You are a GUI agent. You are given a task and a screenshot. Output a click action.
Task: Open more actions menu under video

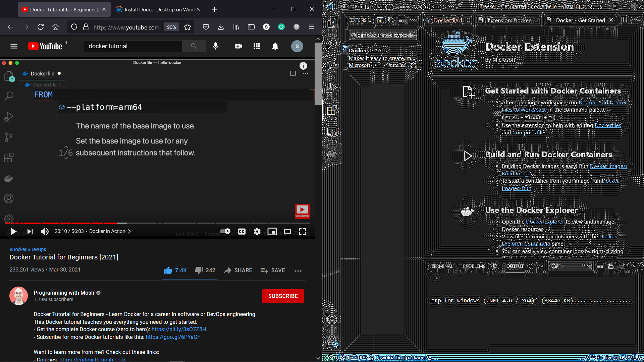(298, 270)
